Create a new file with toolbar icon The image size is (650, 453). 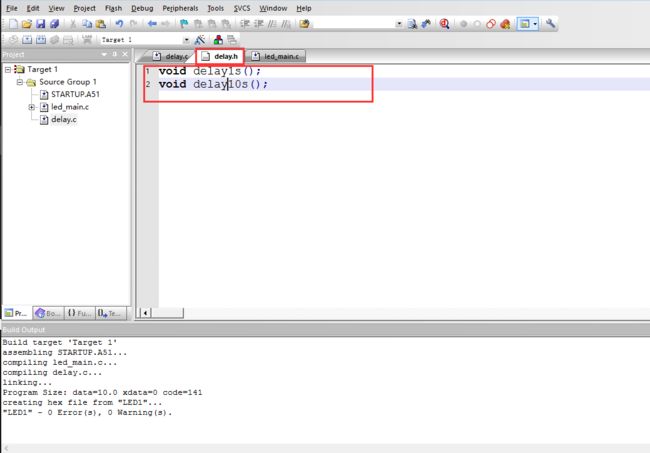pos(13,24)
